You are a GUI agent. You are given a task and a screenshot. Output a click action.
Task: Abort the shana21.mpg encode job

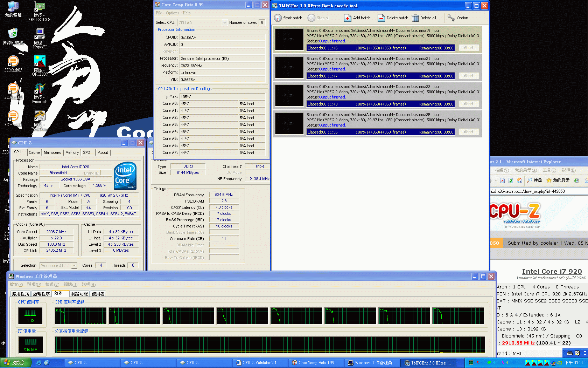pos(469,76)
